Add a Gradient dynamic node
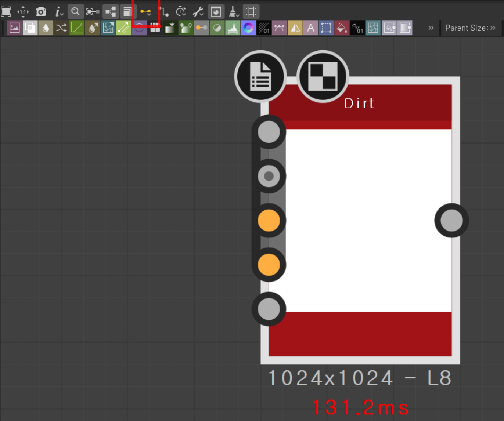504x421 pixels. pos(170,28)
